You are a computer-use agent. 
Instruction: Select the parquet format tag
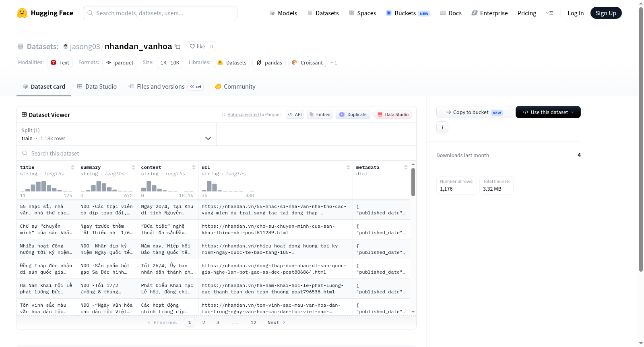(x=120, y=63)
